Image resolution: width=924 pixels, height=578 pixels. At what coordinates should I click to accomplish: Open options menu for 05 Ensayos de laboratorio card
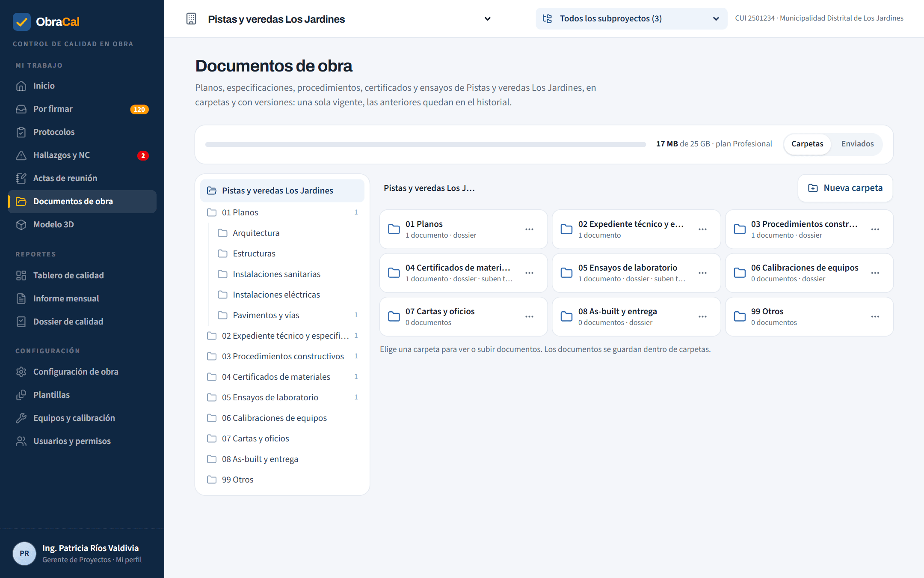[702, 273]
